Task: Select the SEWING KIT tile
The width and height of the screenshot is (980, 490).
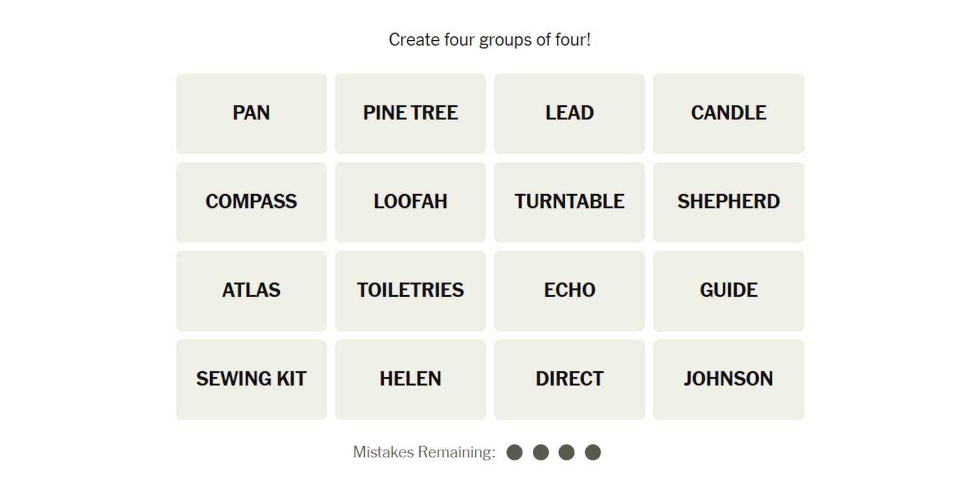Action: coord(251,379)
